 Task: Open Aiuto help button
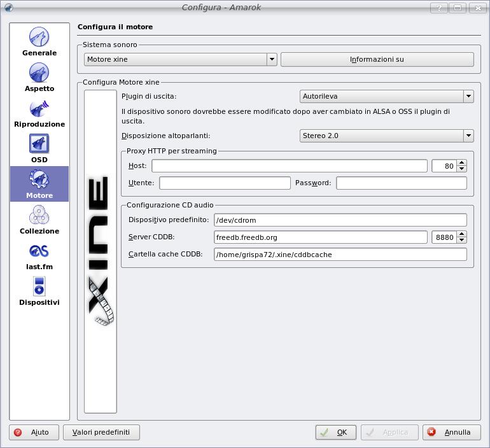[x=34, y=432]
